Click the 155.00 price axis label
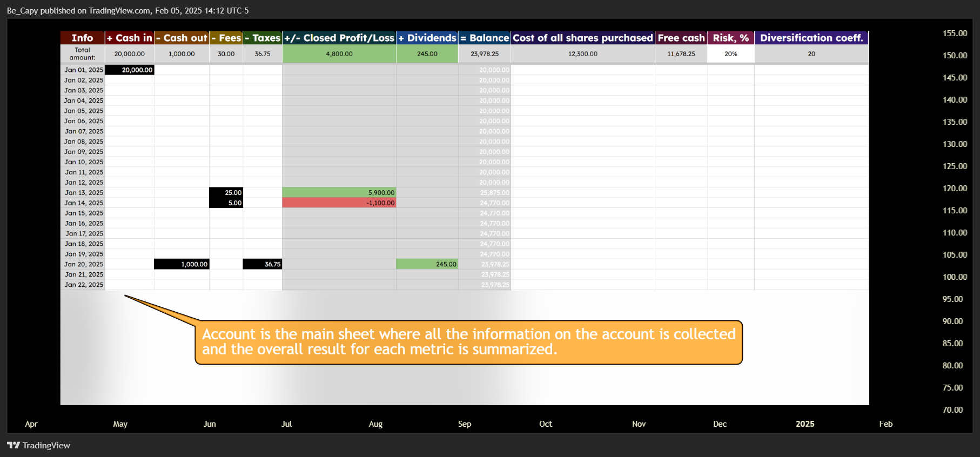The image size is (980, 457). pos(955,33)
